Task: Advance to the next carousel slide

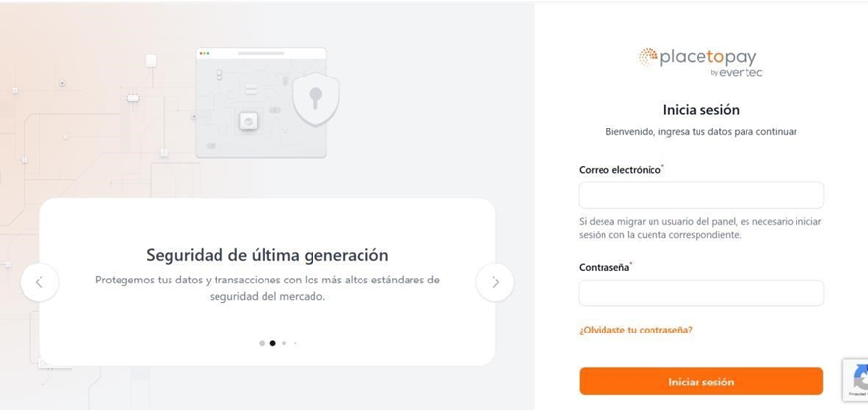Action: 495,282
